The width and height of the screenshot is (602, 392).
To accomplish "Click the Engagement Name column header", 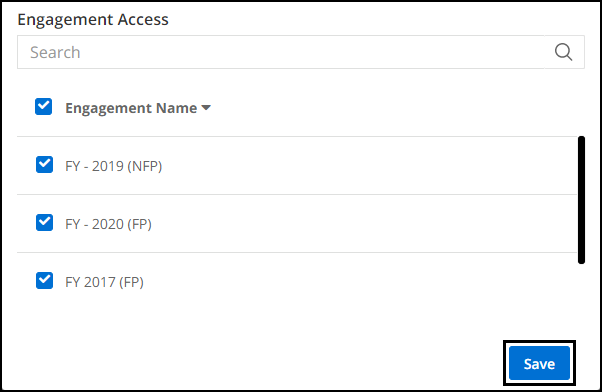I will (131, 108).
